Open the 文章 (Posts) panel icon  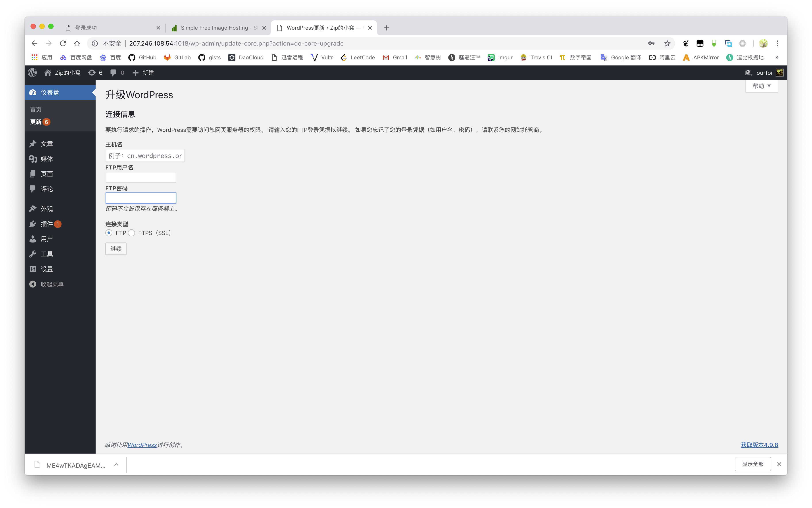33,143
